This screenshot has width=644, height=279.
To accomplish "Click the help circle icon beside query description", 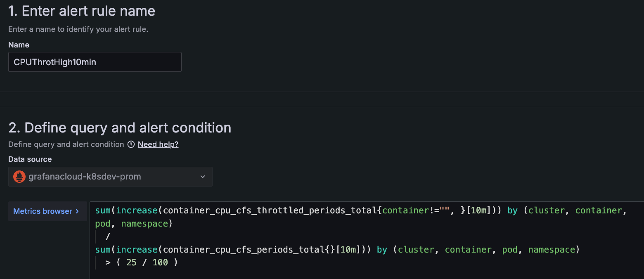I will point(131,144).
